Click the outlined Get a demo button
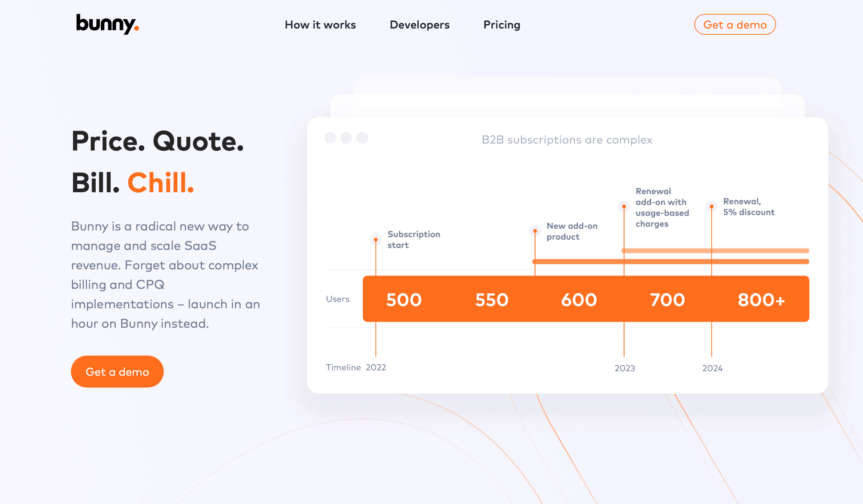This screenshot has height=504, width=863. pos(735,24)
